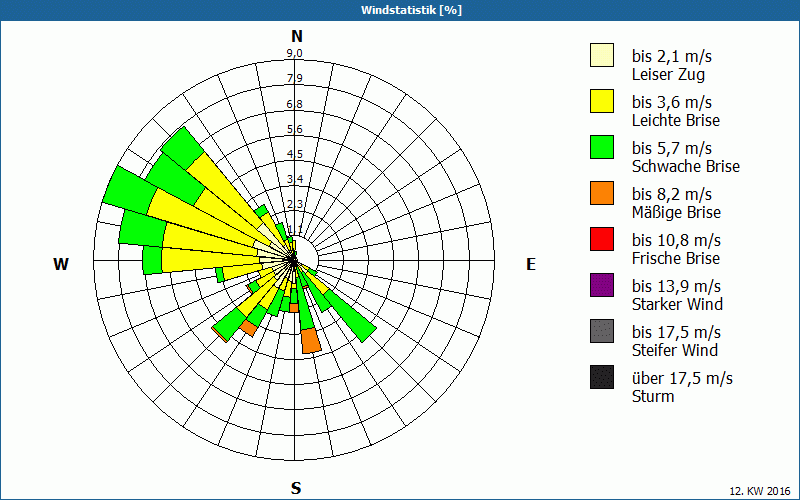800x500 pixels.
Task: Click the 'Frische Brise' legend text
Action: click(x=676, y=258)
